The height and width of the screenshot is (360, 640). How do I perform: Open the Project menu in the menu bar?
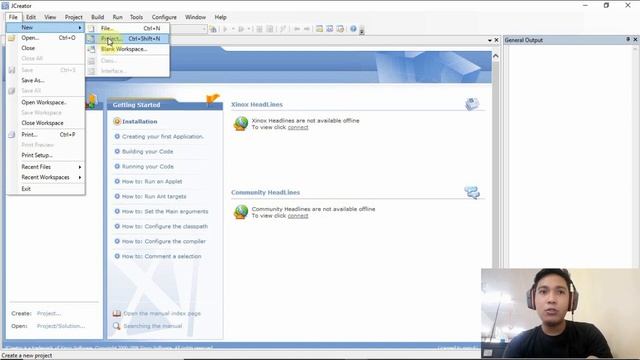click(x=73, y=17)
